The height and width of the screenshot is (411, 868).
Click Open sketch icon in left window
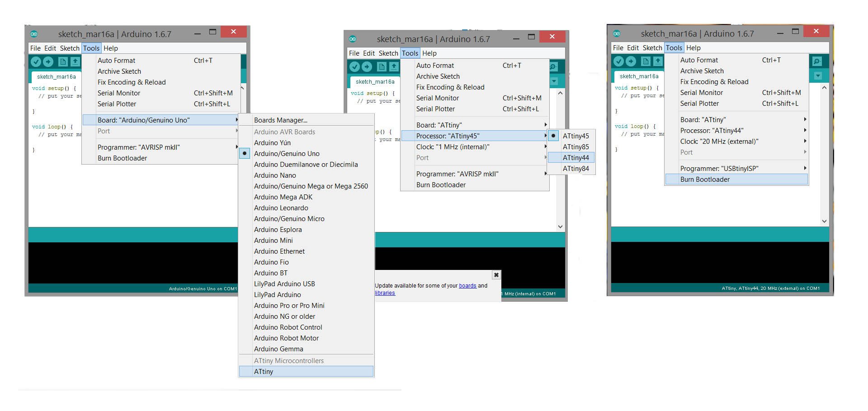point(75,61)
